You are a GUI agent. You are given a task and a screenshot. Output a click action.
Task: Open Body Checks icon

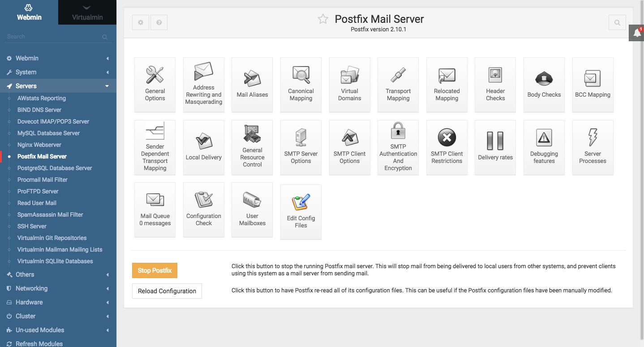click(544, 84)
